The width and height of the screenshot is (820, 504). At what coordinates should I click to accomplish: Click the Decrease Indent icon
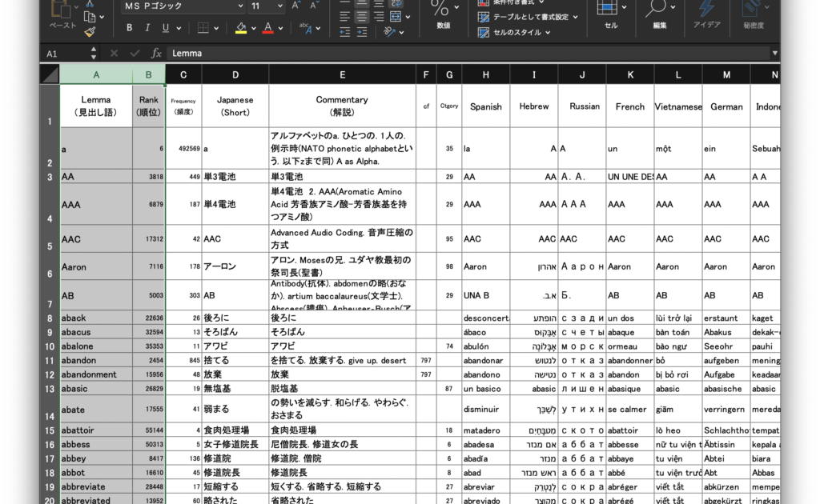click(x=344, y=32)
